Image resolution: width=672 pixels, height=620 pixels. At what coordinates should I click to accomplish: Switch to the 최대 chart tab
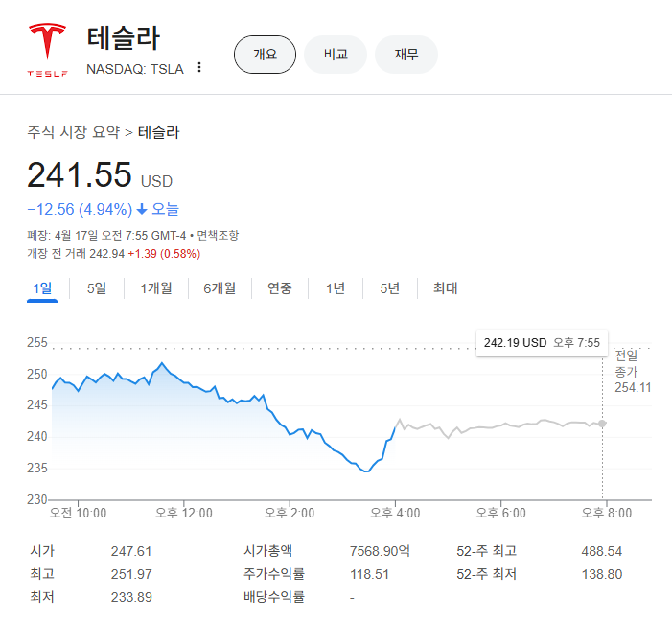[x=446, y=288]
